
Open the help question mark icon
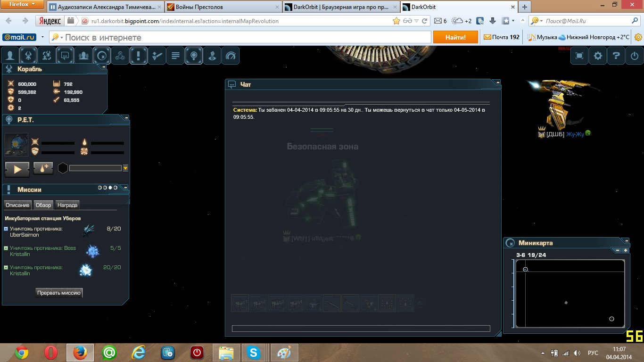pos(616,56)
